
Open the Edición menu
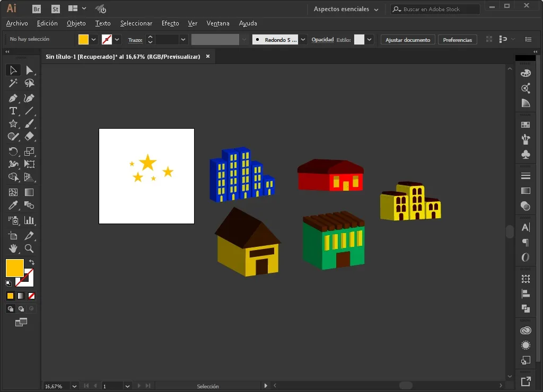click(47, 23)
